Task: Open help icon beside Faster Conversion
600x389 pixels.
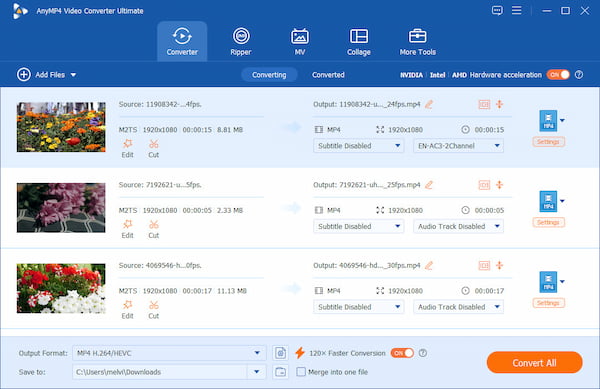Action: [422, 353]
